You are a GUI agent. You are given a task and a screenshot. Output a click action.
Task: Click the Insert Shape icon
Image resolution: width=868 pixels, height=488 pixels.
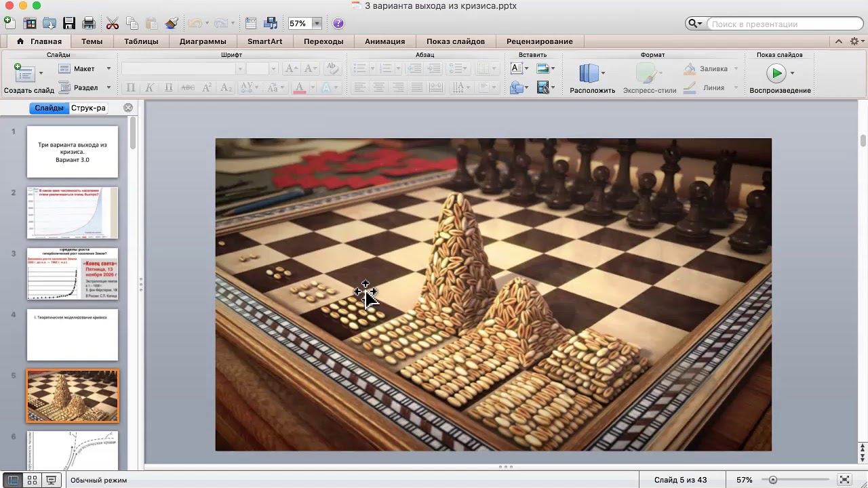(517, 87)
